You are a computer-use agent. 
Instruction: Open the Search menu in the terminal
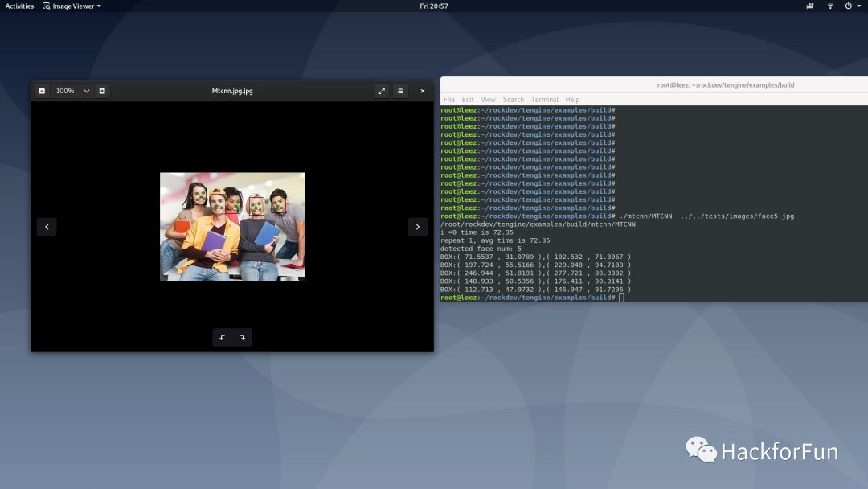tap(513, 100)
